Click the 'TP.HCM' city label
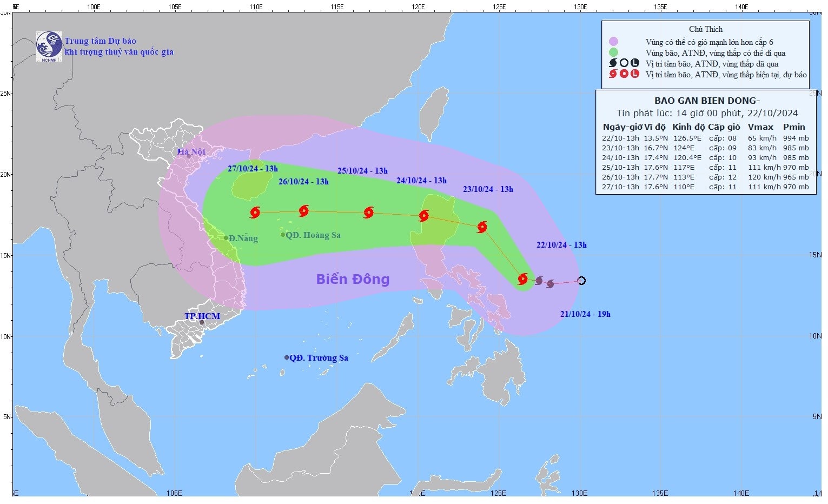 [202, 316]
